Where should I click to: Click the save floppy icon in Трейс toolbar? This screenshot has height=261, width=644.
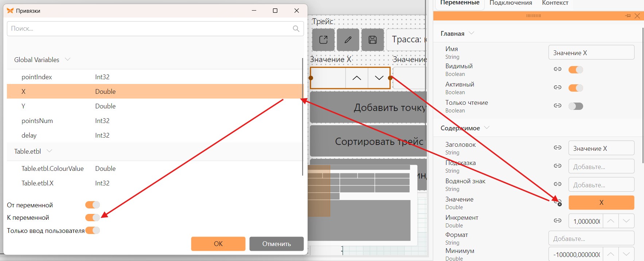372,40
